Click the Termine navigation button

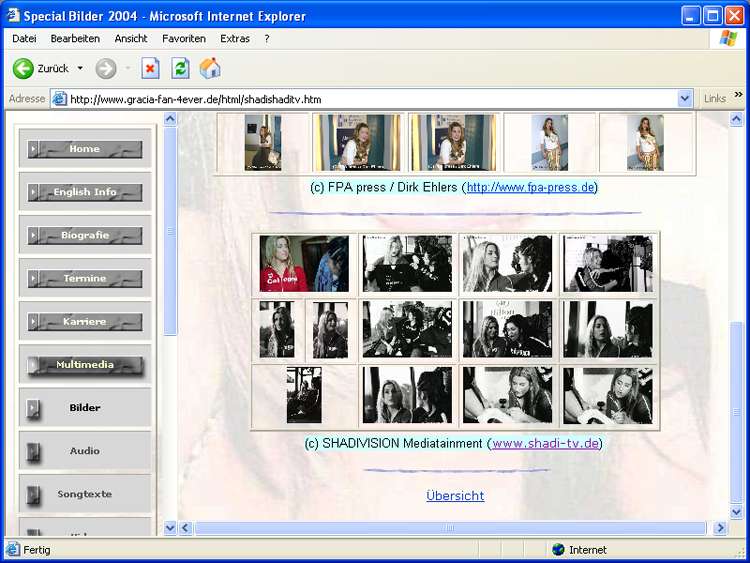[85, 278]
